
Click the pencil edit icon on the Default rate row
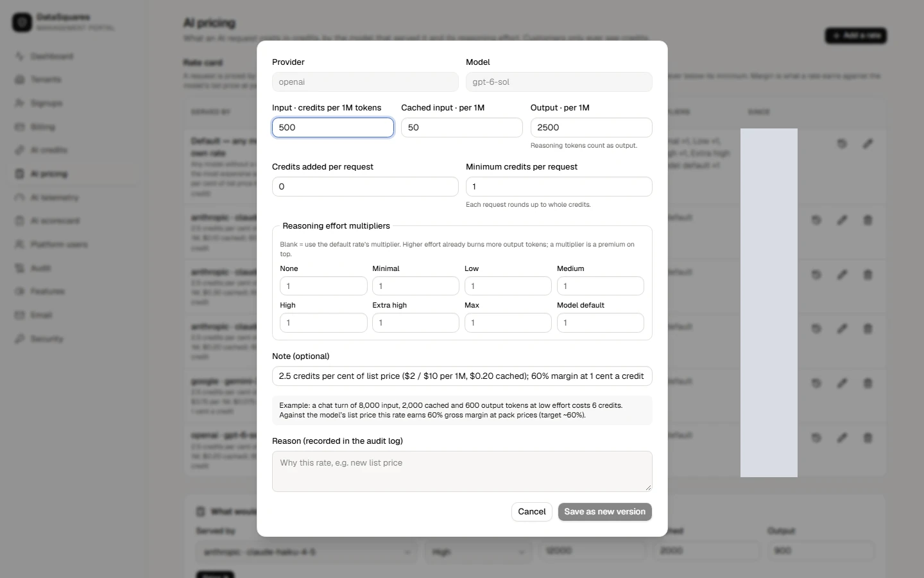coord(868,143)
